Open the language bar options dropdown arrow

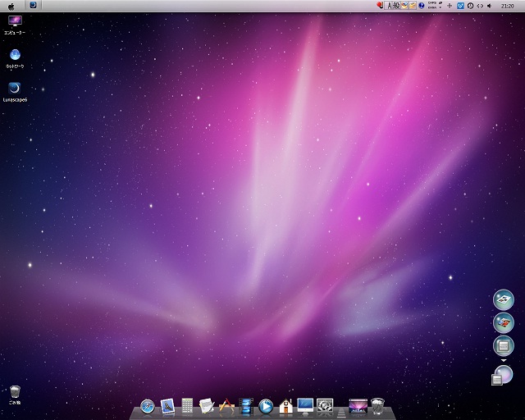point(440,6)
